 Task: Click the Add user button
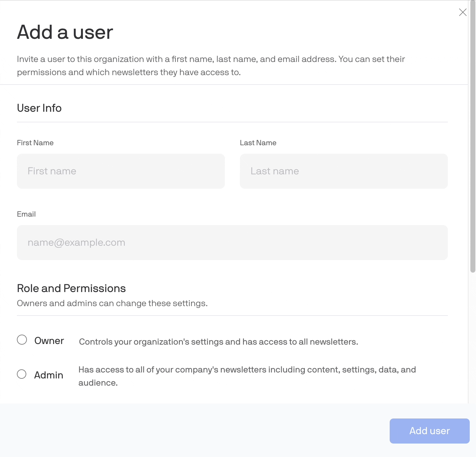click(x=429, y=431)
